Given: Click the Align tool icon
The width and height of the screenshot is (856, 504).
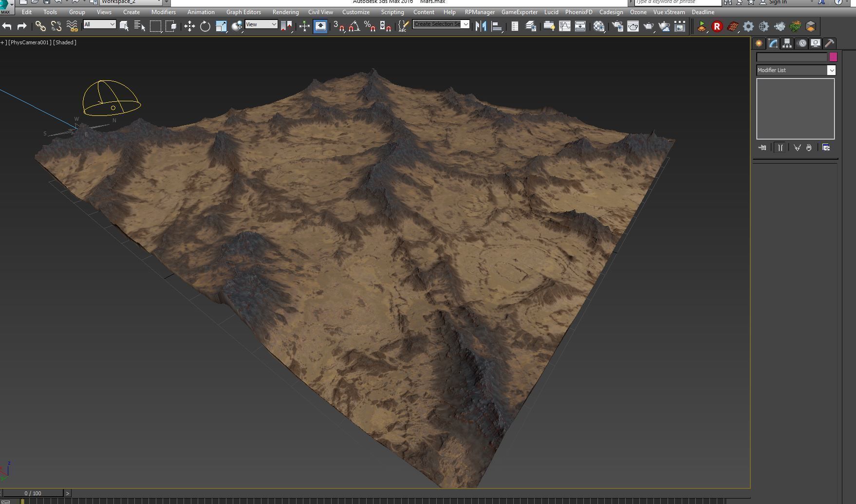Looking at the screenshot, I should (497, 26).
